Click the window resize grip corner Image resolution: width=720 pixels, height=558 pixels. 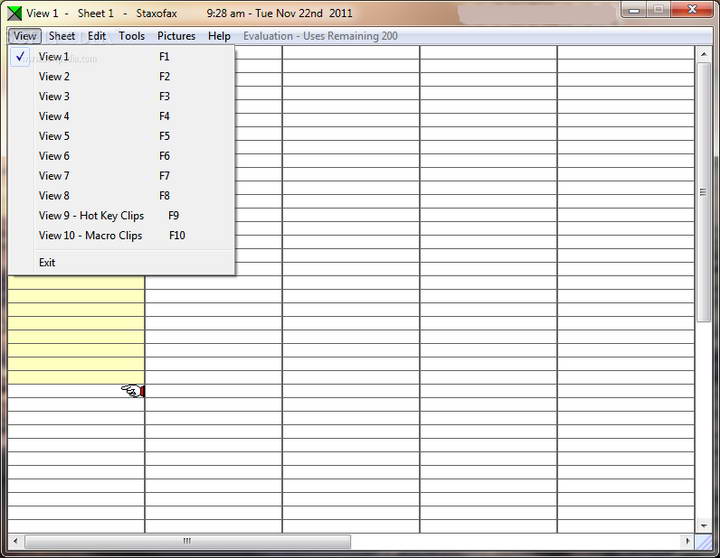[x=703, y=542]
